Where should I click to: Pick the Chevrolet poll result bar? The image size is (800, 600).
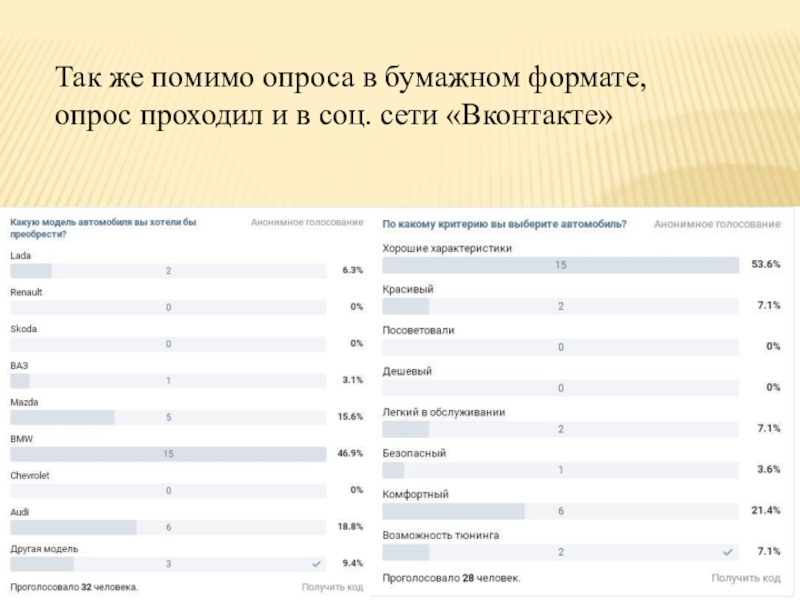[168, 491]
